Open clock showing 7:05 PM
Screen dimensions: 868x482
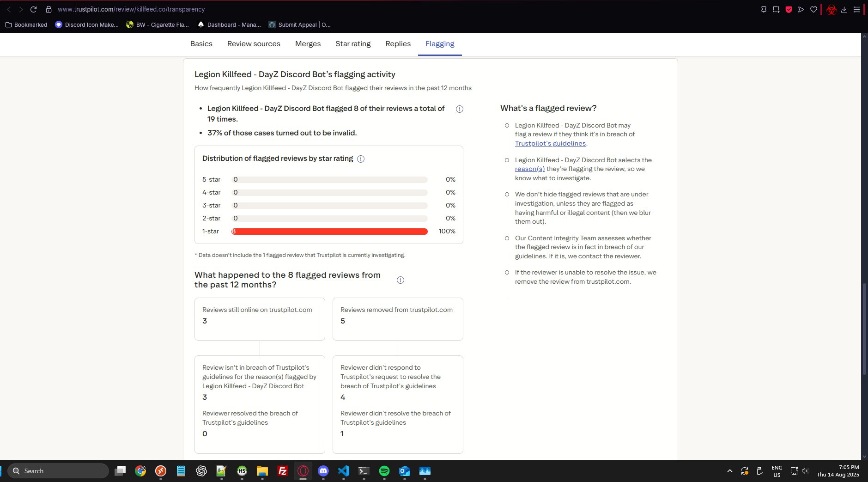838,471
